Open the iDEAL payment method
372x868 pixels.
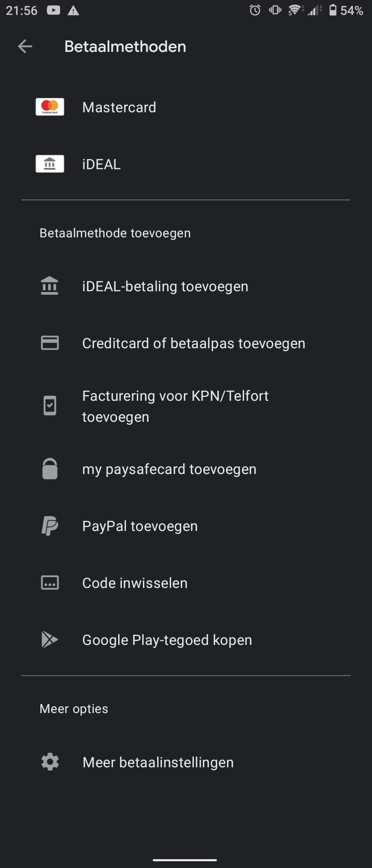click(186, 164)
